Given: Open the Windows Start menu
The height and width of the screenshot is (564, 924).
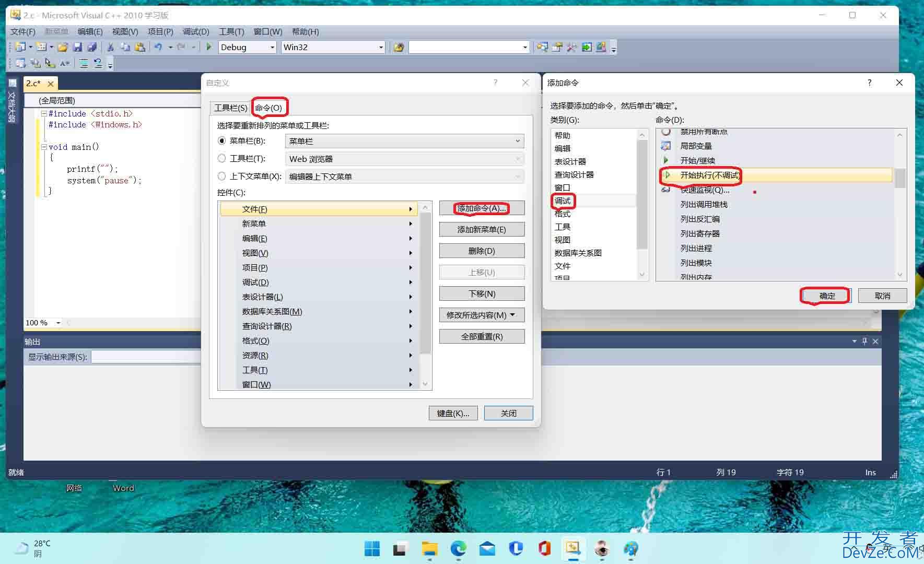Looking at the screenshot, I should (x=372, y=549).
